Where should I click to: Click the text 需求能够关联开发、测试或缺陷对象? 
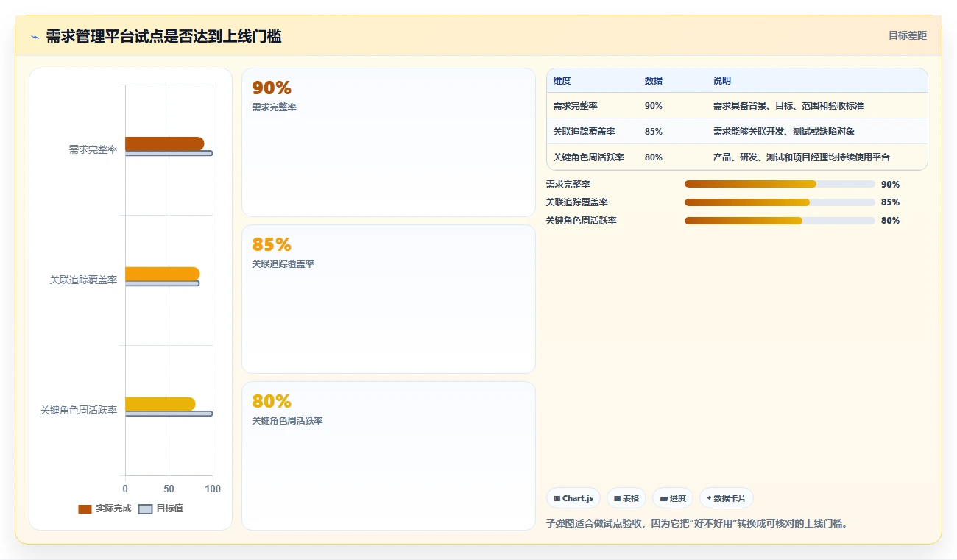click(x=784, y=132)
